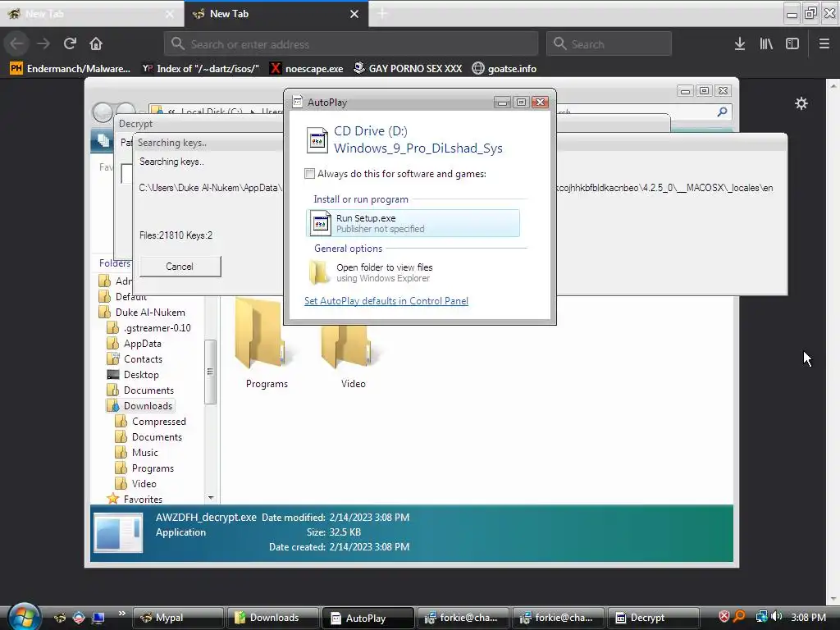840x630 pixels.
Task: Click the tray network icon
Action: [761, 617]
